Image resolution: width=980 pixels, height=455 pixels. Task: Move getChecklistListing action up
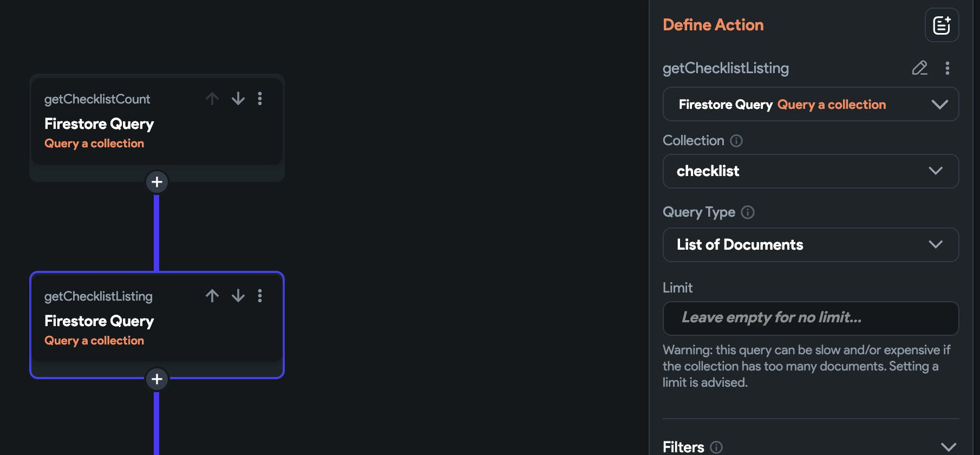point(212,296)
